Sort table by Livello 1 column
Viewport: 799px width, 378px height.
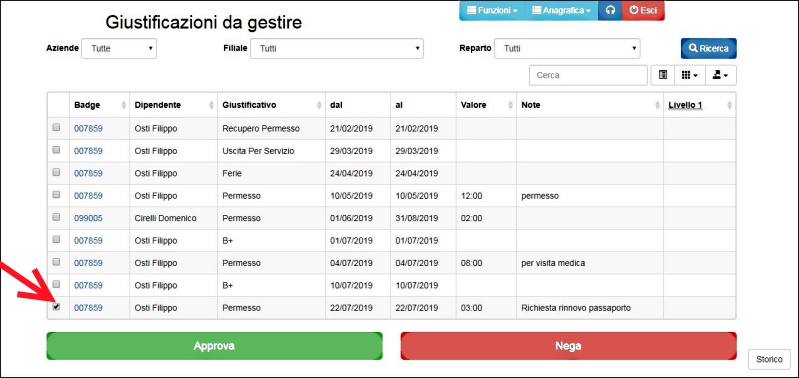tap(699, 105)
